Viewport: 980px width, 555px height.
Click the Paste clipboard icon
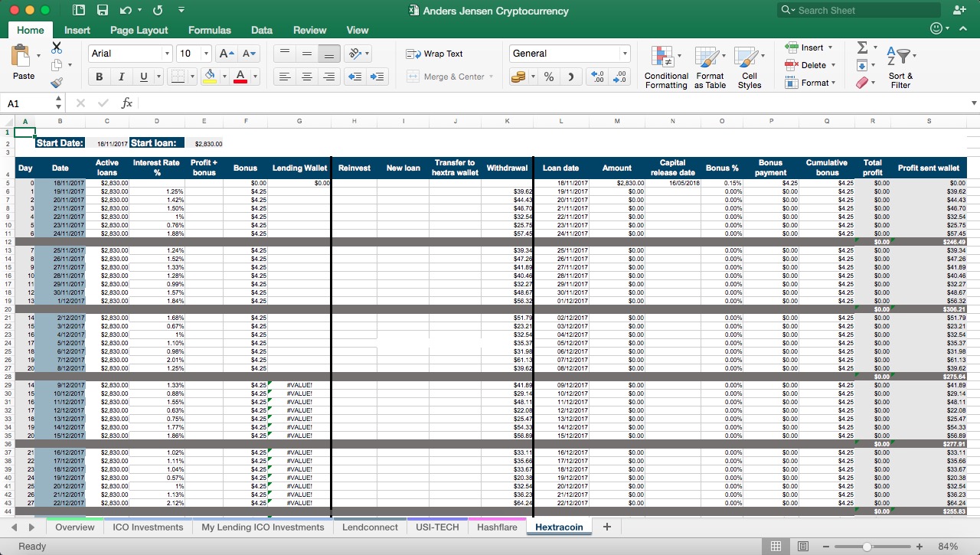[20, 56]
